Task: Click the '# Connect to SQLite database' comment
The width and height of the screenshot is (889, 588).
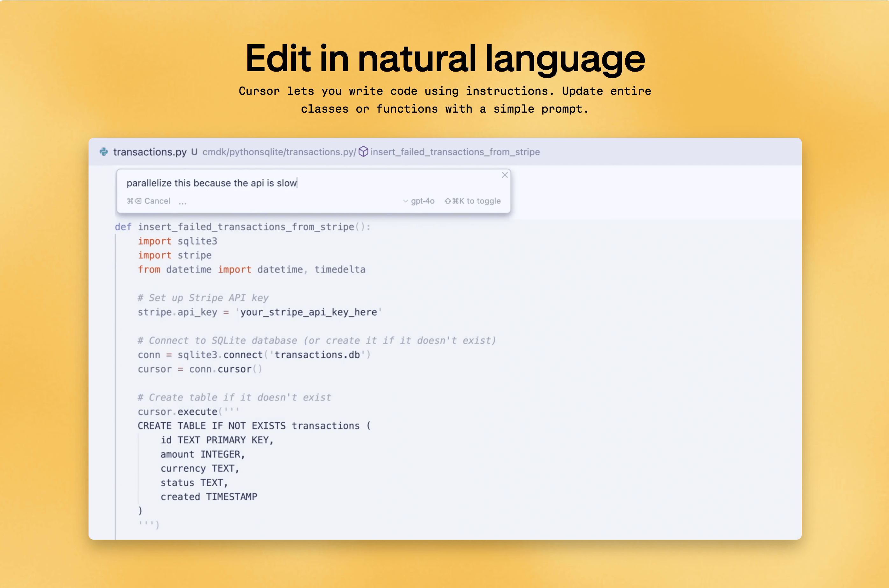Action: (317, 340)
